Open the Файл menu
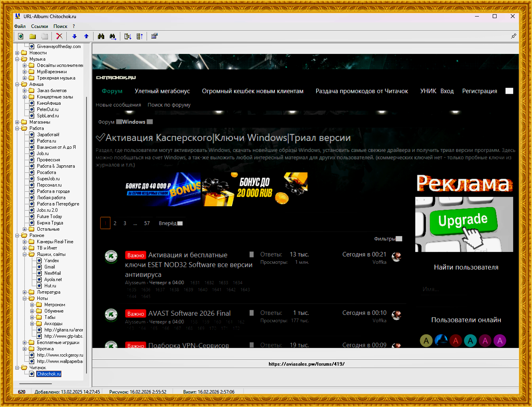Viewport: 532px width, 407px height. pos(20,26)
